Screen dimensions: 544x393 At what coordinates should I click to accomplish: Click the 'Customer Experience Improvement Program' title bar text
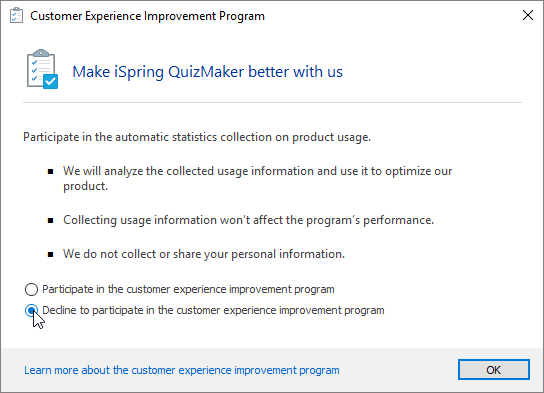tap(147, 16)
